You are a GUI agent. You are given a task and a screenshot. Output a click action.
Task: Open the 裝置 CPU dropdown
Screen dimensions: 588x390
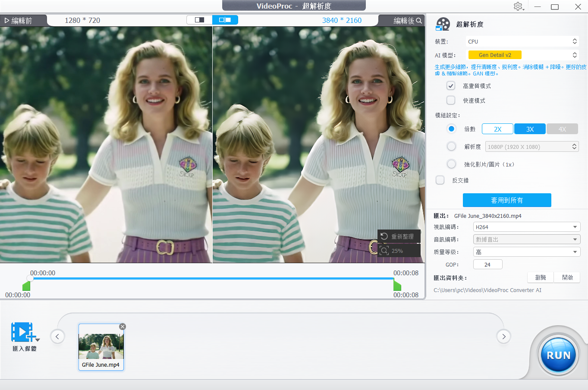click(522, 41)
